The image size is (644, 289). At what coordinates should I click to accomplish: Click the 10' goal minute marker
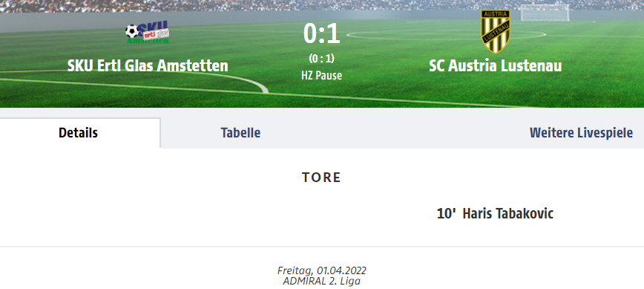pyautogui.click(x=447, y=213)
